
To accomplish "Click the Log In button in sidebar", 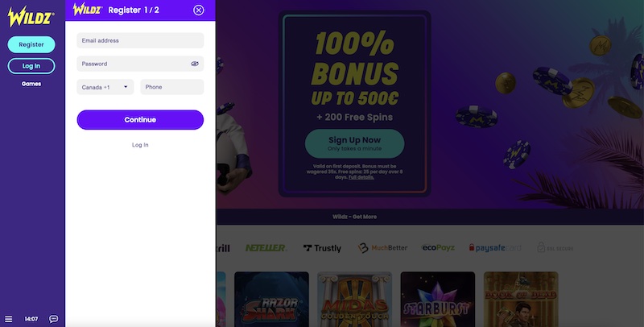I will pos(31,66).
